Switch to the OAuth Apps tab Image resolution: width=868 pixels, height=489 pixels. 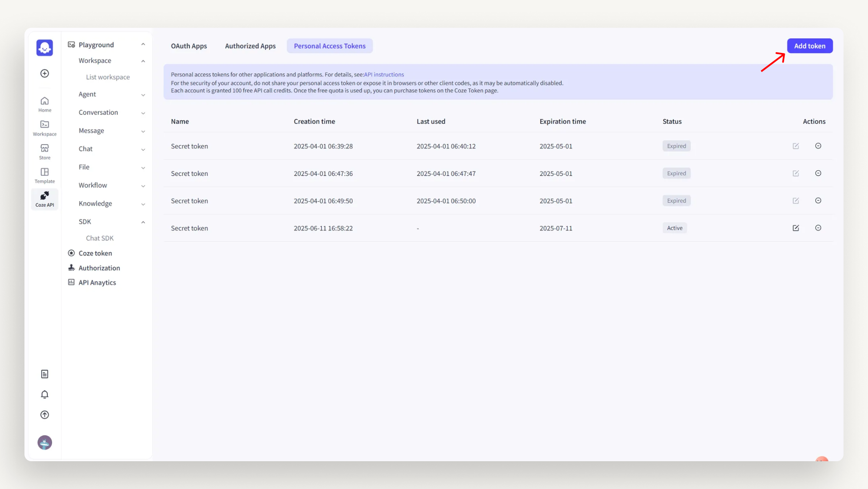coord(188,46)
